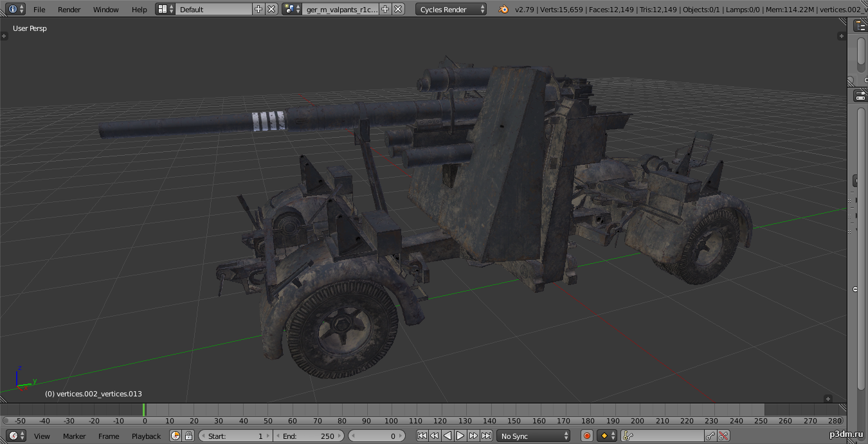Screen dimensions: 868x444
Task: Click the Info editor type icon
Action: (x=13, y=9)
